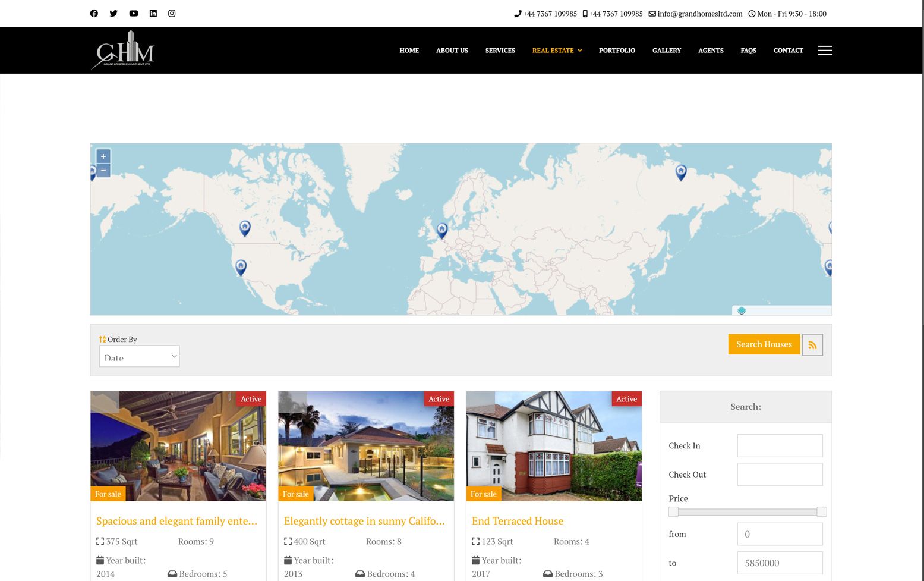Open the Twitter social icon
924x581 pixels.
click(113, 14)
